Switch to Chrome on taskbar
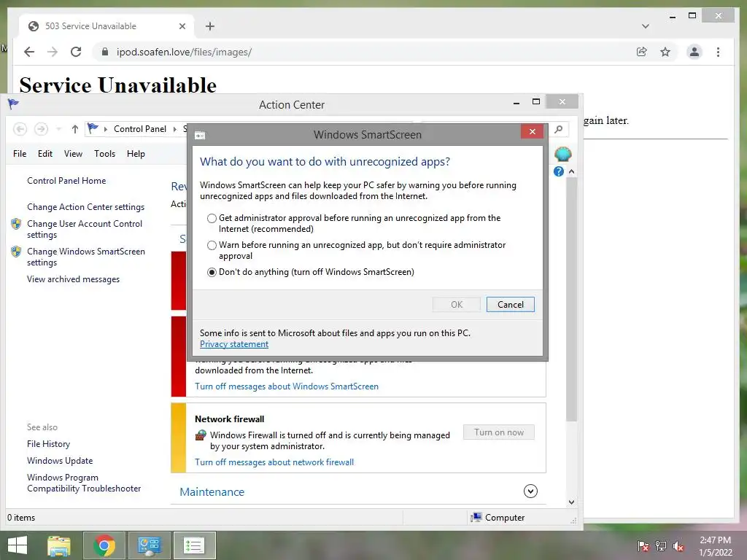 point(104,545)
